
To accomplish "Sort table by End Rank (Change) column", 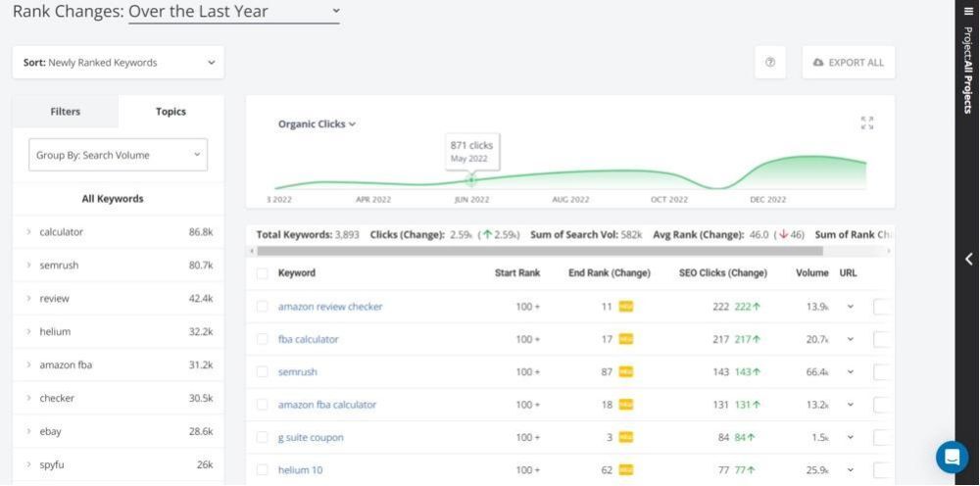I will coord(610,273).
